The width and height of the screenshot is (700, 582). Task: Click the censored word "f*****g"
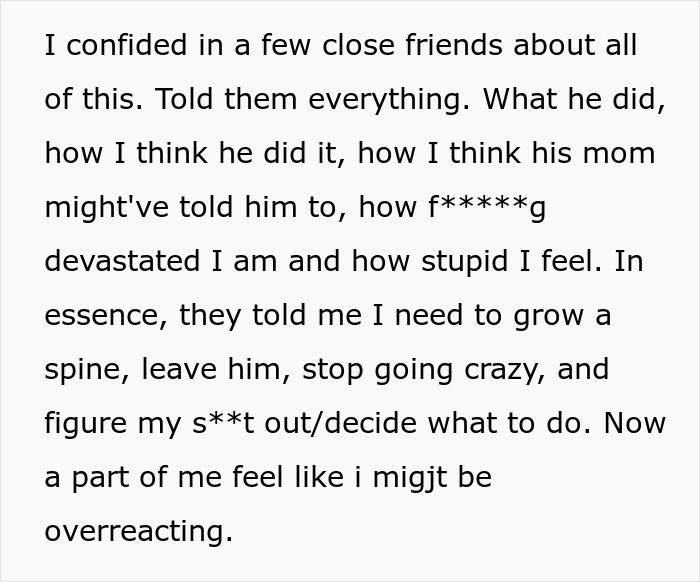click(x=487, y=208)
